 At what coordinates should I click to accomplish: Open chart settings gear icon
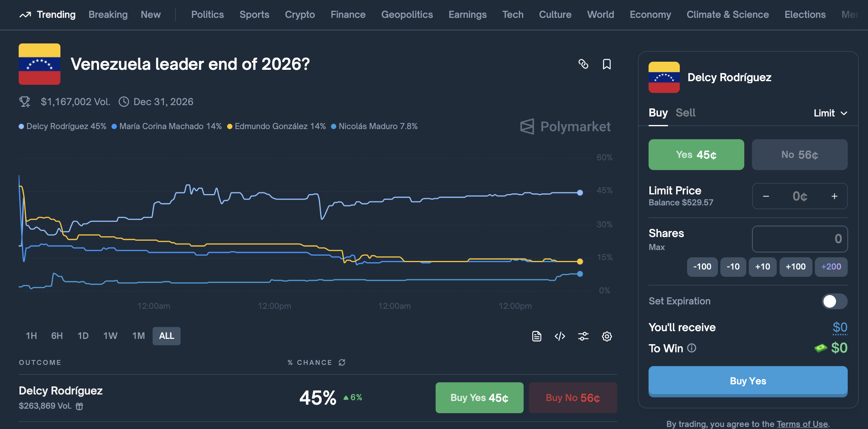tap(607, 336)
